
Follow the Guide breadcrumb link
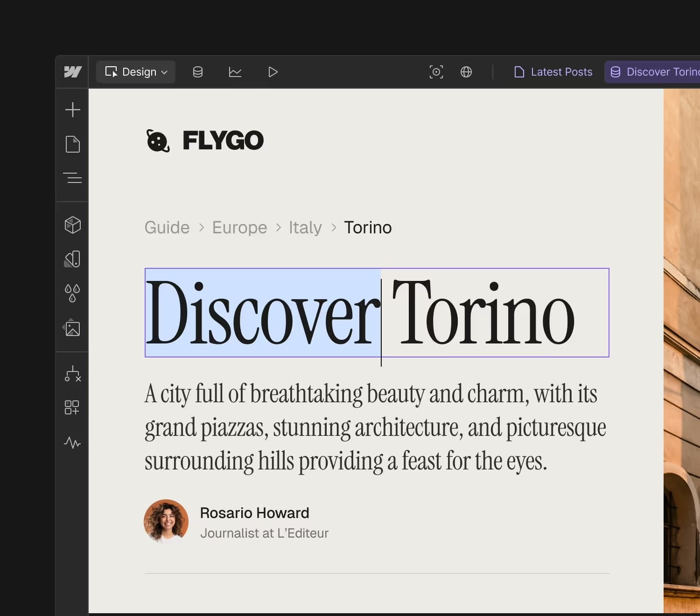167,228
